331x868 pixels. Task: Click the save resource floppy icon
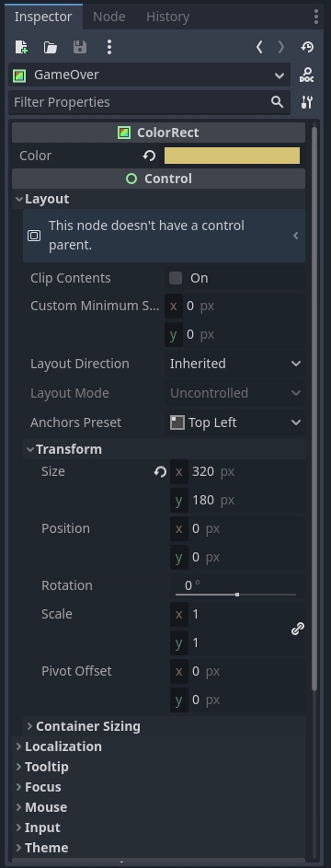80,47
